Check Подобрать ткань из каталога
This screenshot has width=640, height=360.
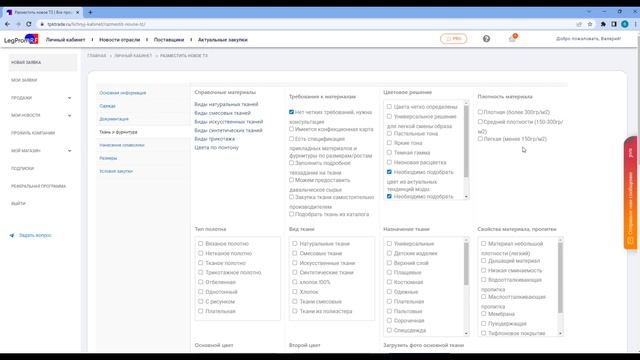pos(291,214)
